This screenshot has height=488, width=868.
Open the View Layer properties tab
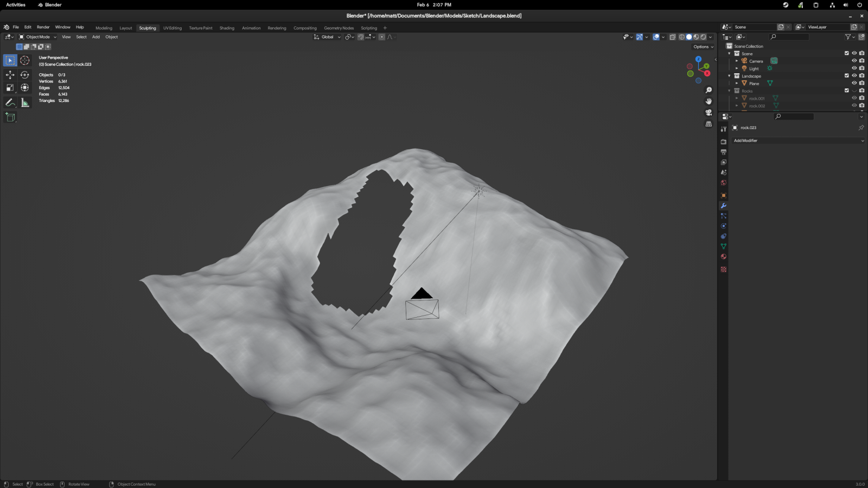(x=723, y=162)
